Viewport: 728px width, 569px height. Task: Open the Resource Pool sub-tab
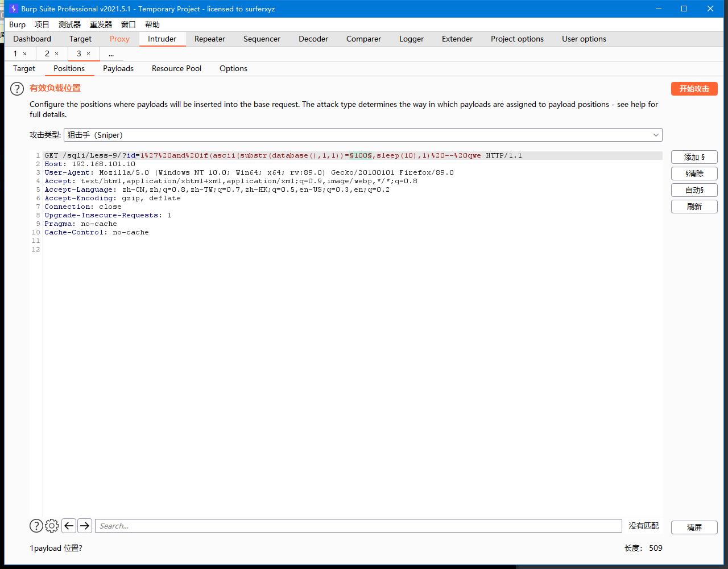pyautogui.click(x=176, y=68)
